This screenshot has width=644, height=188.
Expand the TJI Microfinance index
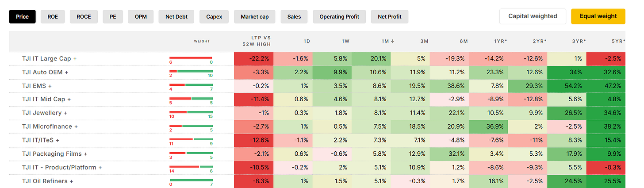(50, 127)
